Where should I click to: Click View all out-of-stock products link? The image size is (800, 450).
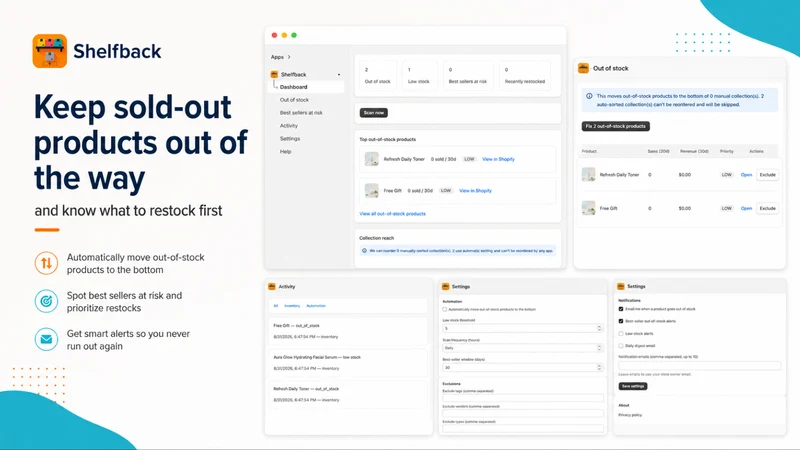pyautogui.click(x=392, y=214)
